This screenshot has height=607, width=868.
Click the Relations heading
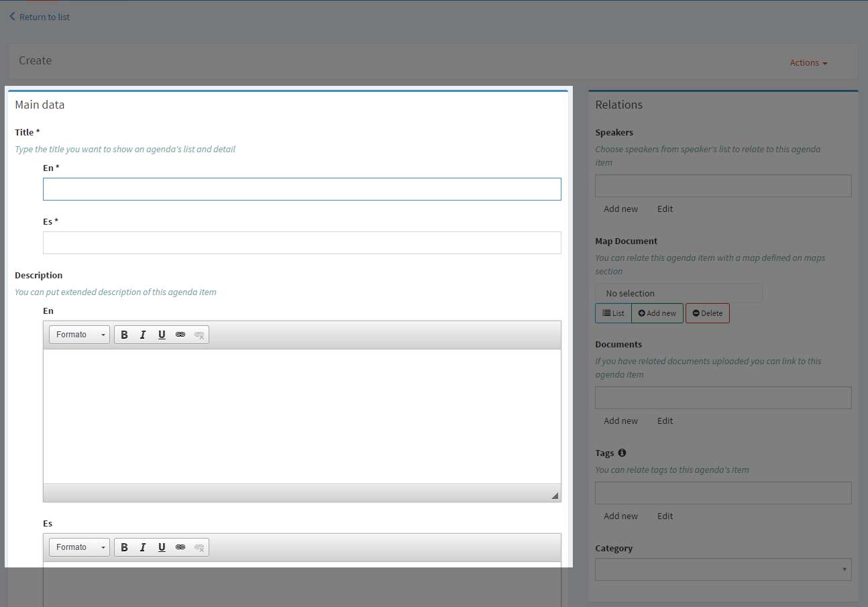click(x=618, y=105)
